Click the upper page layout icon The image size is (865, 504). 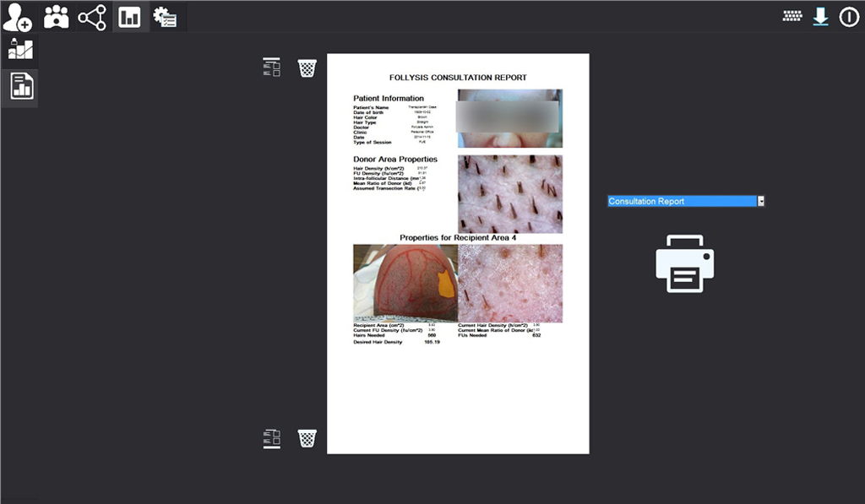click(x=271, y=68)
